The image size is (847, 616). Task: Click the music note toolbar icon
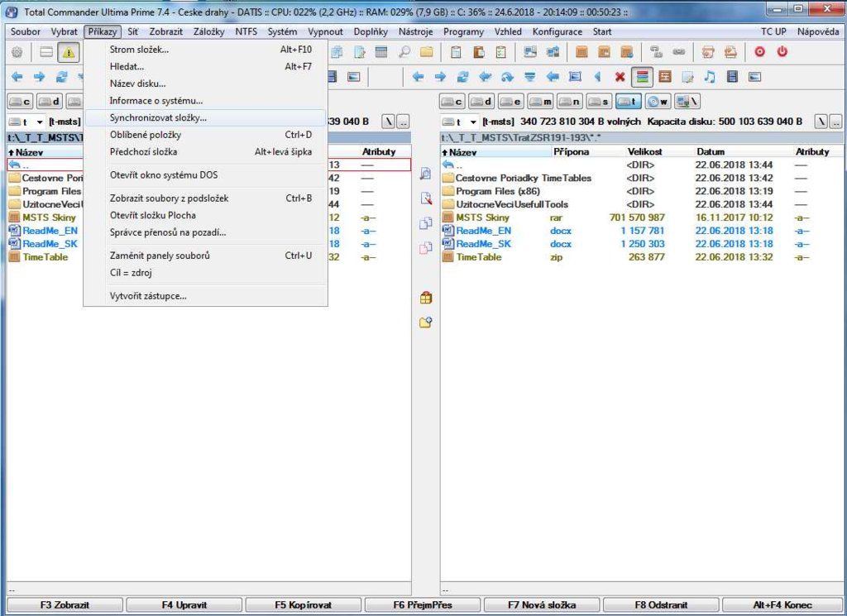(710, 77)
